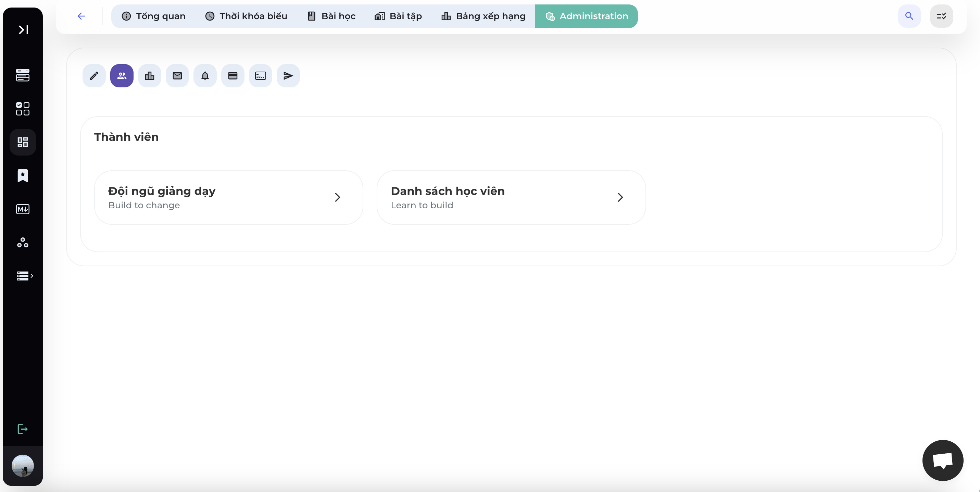Switch to the Thời khóa biểu tab

point(246,16)
